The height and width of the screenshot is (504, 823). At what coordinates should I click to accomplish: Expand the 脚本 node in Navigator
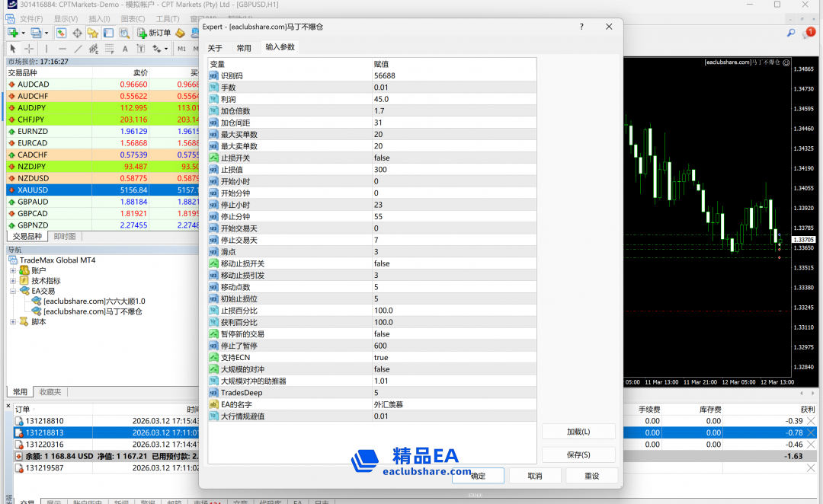(13, 321)
